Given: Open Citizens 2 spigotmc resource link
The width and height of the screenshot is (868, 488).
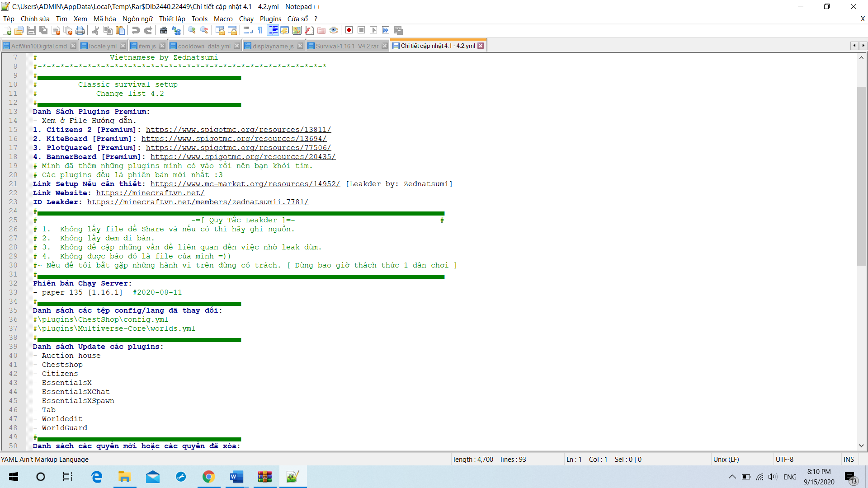Looking at the screenshot, I should [x=238, y=130].
